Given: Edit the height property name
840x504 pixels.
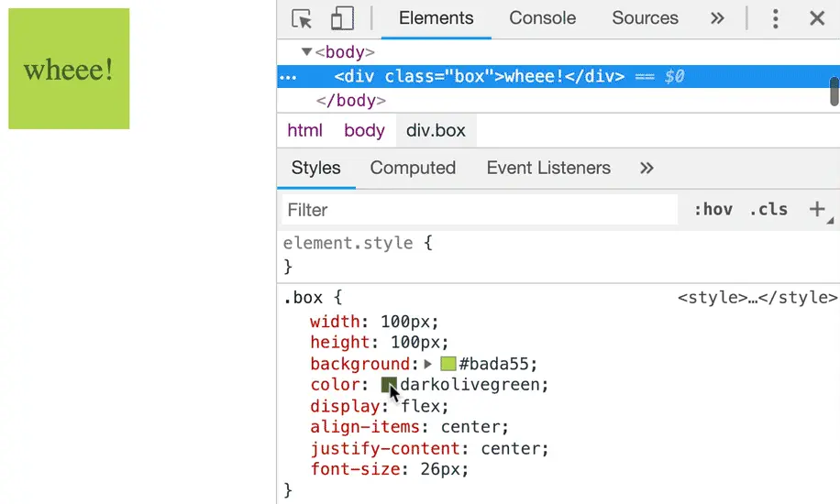Looking at the screenshot, I should coord(340,342).
